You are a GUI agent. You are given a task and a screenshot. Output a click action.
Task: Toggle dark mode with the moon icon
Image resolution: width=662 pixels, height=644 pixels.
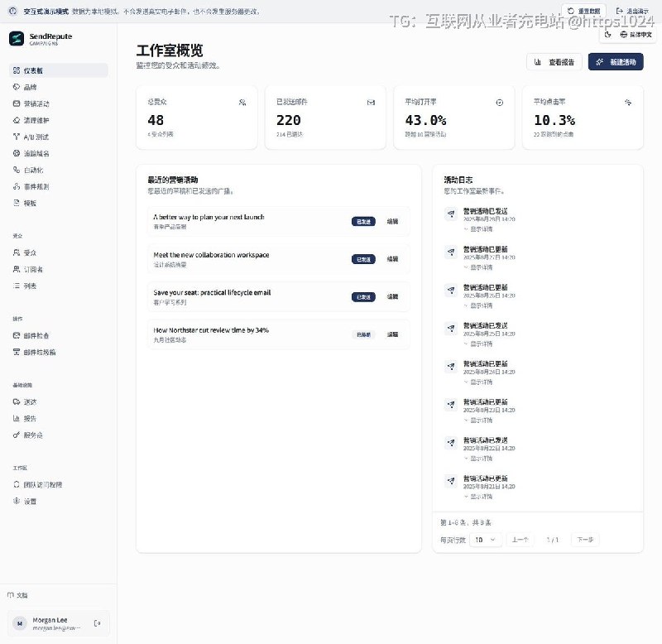[608, 35]
